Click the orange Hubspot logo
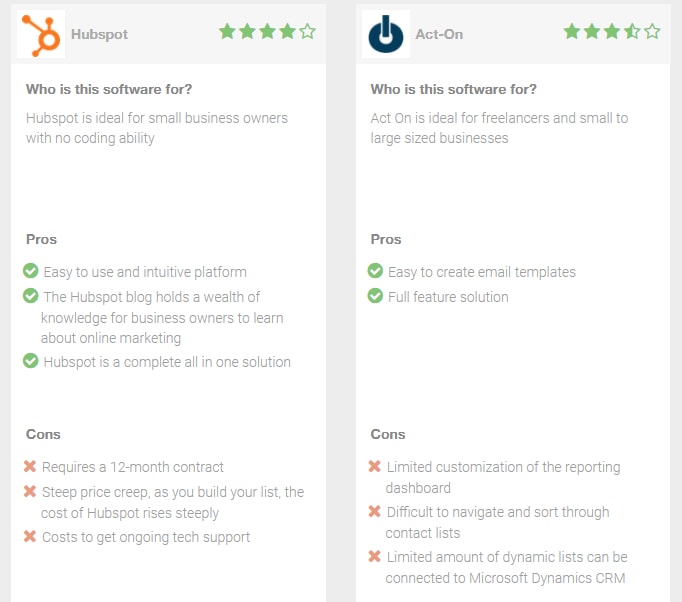This screenshot has width=682, height=602. (41, 35)
